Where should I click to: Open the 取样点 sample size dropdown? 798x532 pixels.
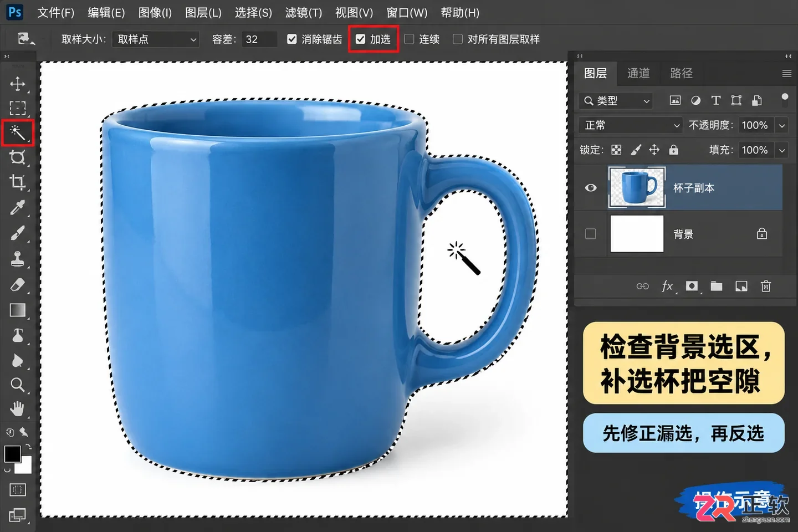[156, 39]
